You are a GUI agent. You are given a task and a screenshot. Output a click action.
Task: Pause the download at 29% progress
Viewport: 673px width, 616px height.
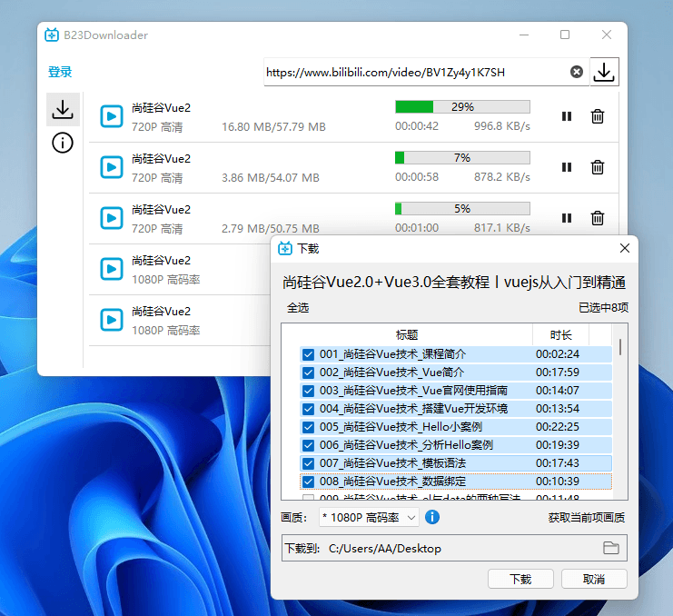click(567, 116)
